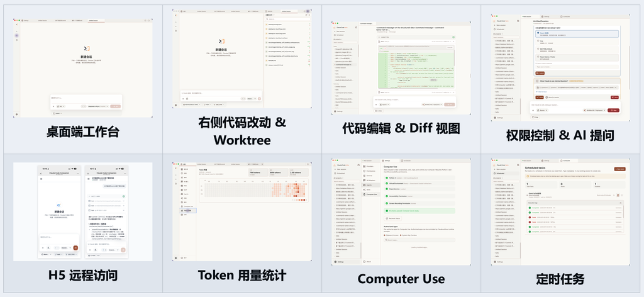Open model dropdown on left H5 phone
Viewport: 644px width, 297px height.
click(66, 248)
